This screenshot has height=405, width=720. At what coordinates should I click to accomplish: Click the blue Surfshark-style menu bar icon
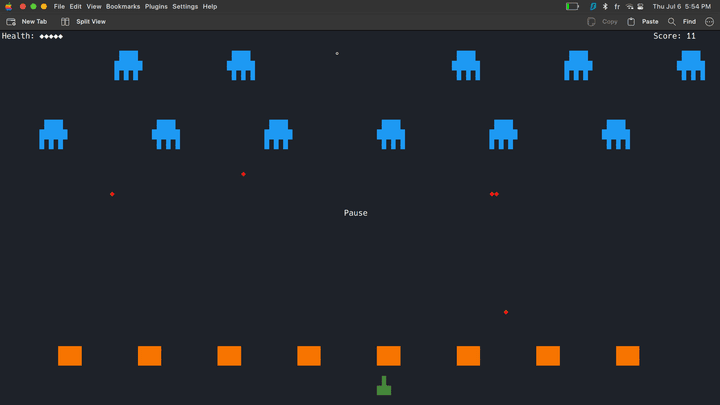point(593,6)
